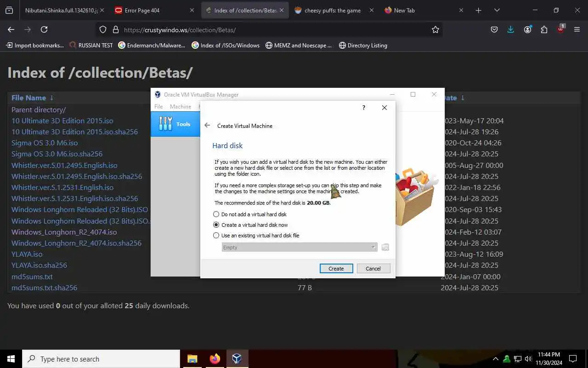588x368 pixels.
Task: Reload the current Firefox page
Action: [x=44, y=29]
